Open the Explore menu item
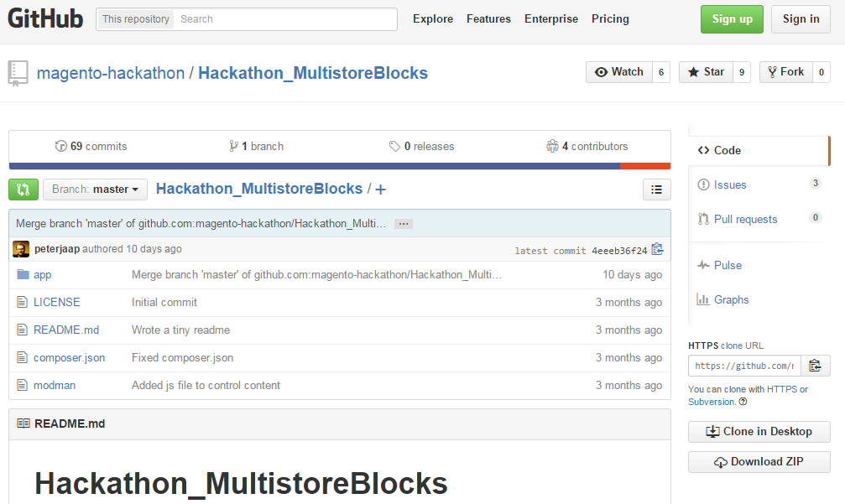The height and width of the screenshot is (504, 845). (x=433, y=18)
